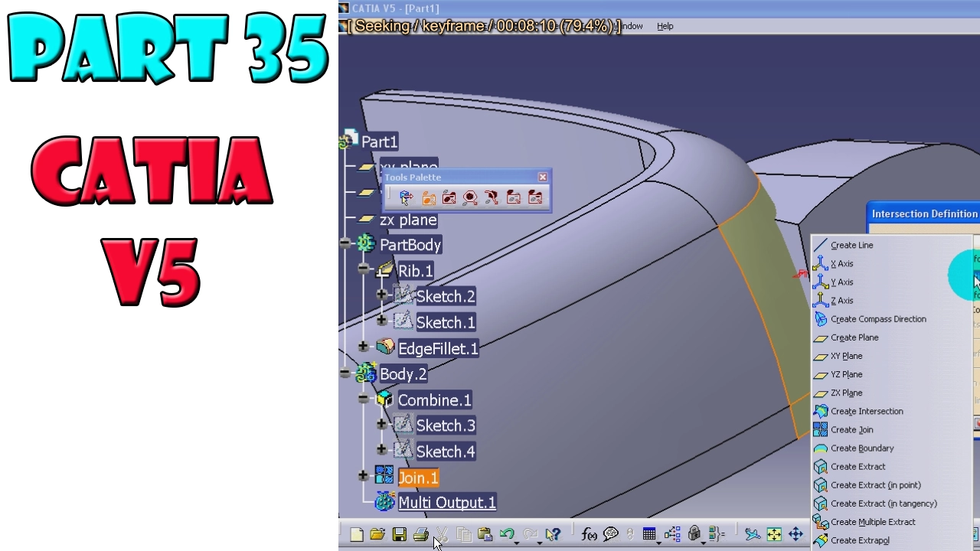Choose Create Plane in context menu
Viewport: 980px width, 551px height.
(854, 337)
